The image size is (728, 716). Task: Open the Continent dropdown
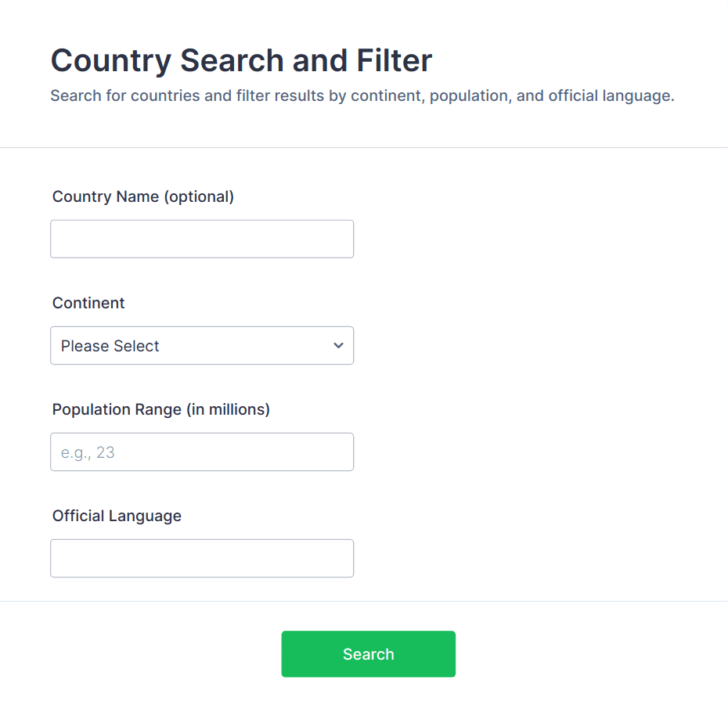pyautogui.click(x=202, y=345)
